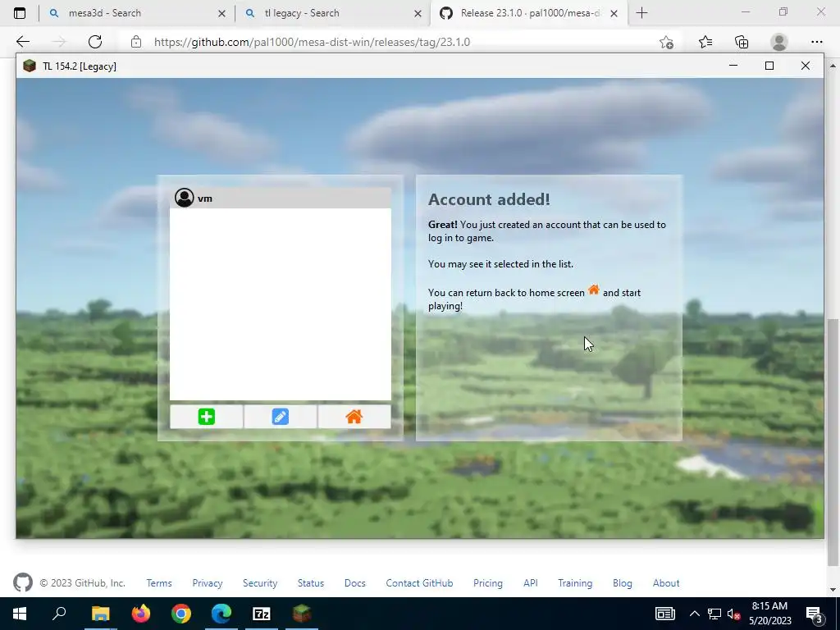Screen dimensions: 840x630
Task: Switch to 7-Zip in taskbar
Action: point(262,614)
